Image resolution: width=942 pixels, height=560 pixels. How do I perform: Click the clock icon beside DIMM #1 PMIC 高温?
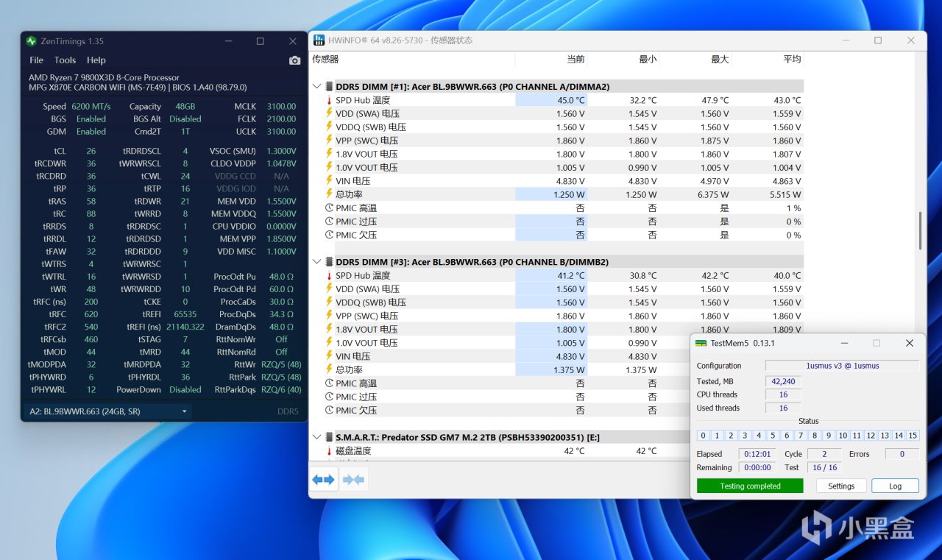[329, 208]
